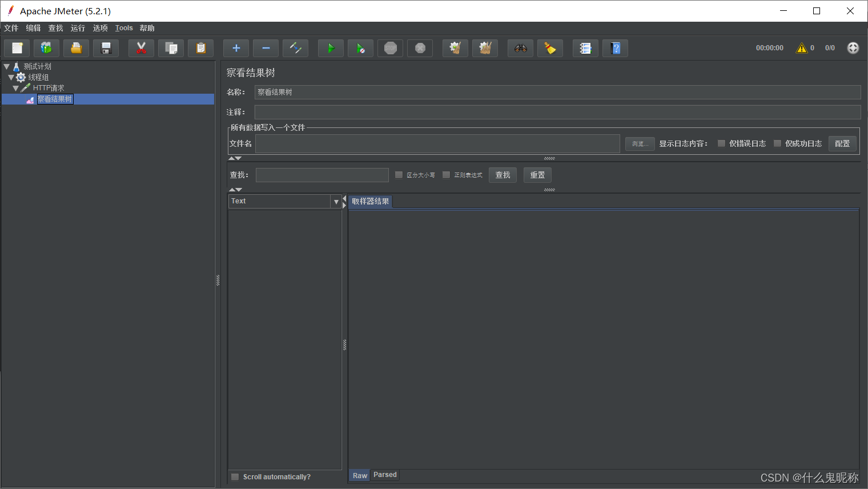
Task: Switch to the Parsed tab
Action: pyautogui.click(x=385, y=475)
